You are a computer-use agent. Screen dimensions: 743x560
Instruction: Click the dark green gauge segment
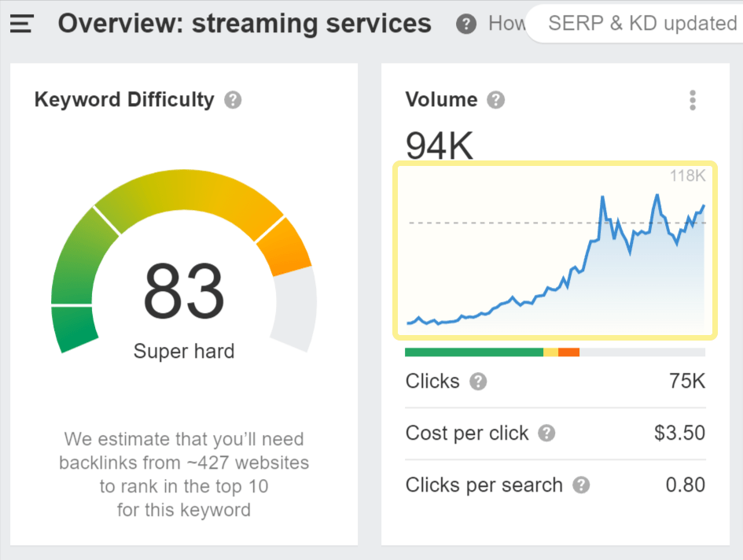pos(73,329)
